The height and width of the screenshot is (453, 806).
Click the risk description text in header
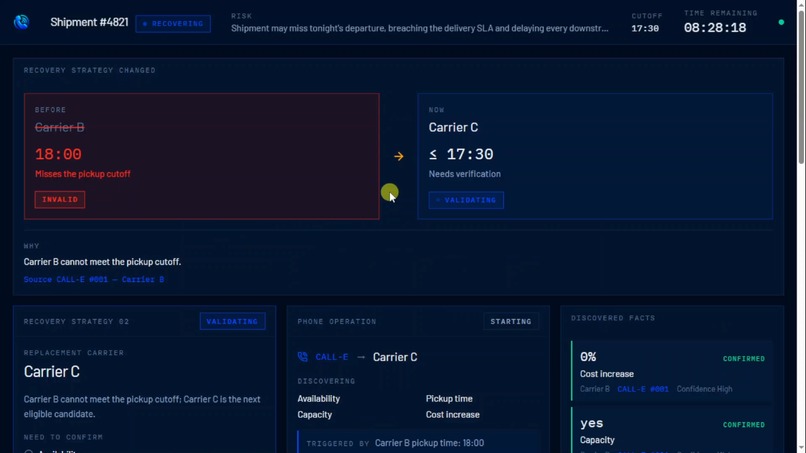[x=420, y=28]
